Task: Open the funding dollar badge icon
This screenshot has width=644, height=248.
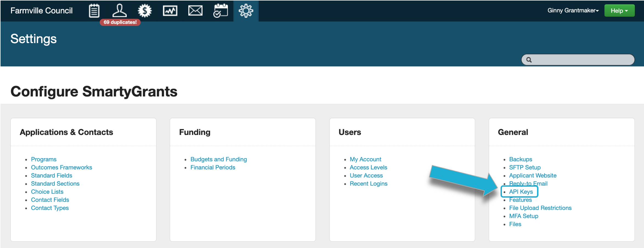Action: click(x=145, y=11)
